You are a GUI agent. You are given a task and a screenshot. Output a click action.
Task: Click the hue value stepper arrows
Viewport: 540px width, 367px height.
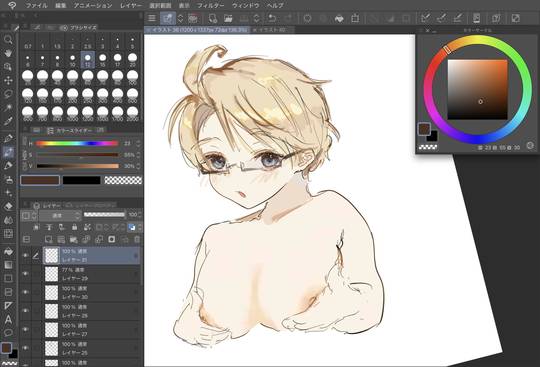click(x=138, y=143)
